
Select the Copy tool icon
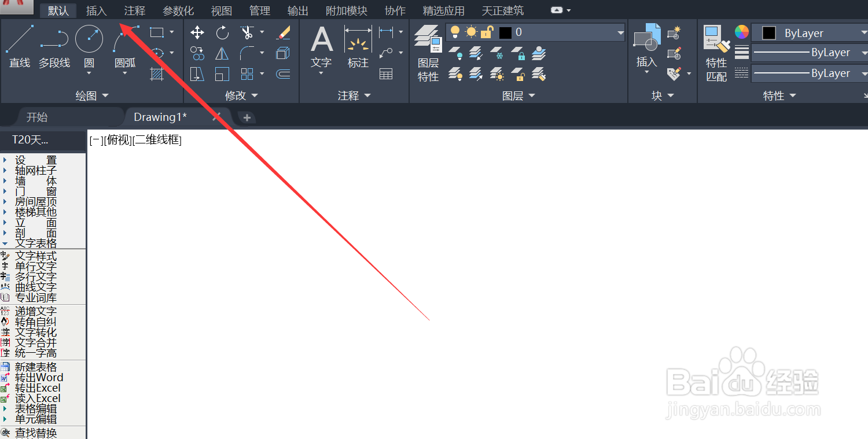point(197,53)
